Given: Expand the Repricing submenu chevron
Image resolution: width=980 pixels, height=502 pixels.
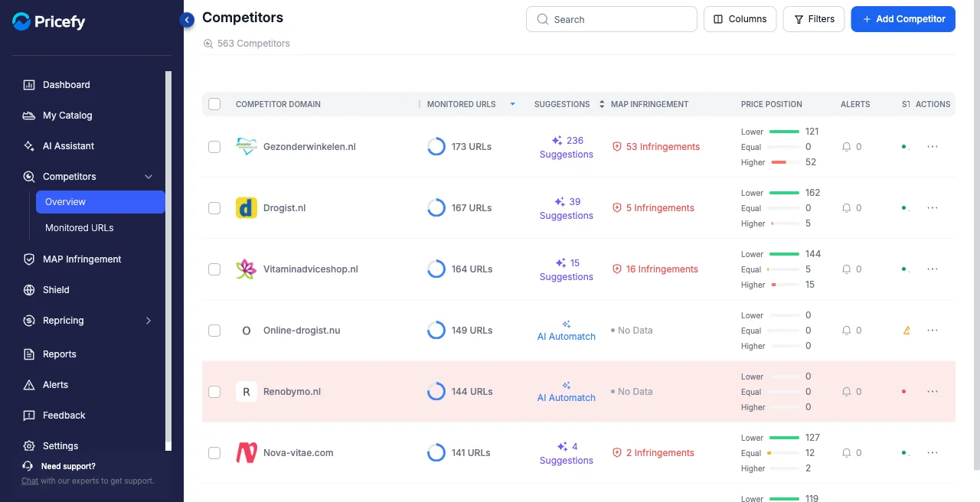Looking at the screenshot, I should (x=149, y=321).
